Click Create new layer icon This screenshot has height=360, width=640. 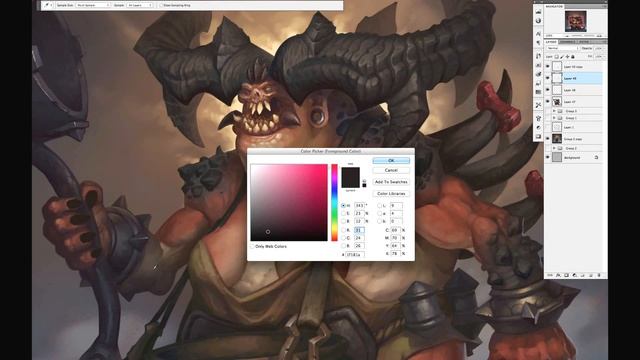(x=591, y=276)
